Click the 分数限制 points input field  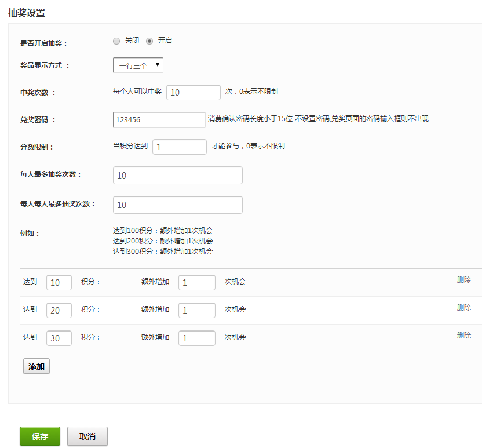[x=180, y=147]
